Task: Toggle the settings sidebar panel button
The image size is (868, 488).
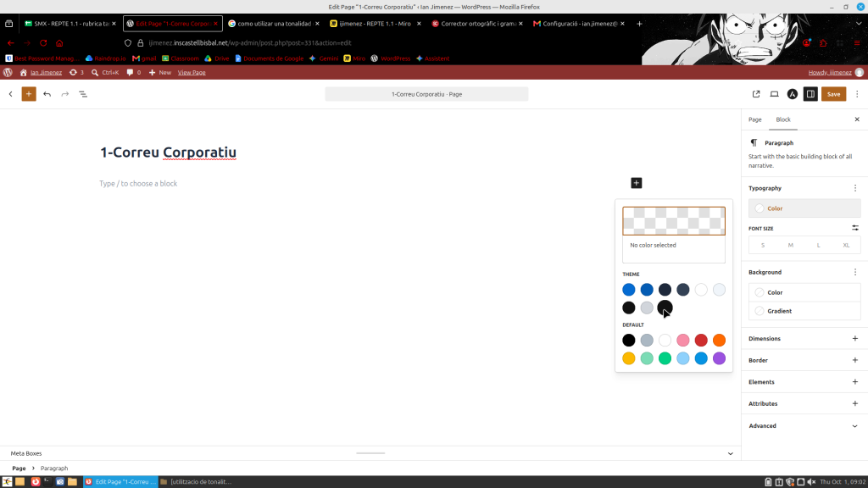Action: click(810, 94)
